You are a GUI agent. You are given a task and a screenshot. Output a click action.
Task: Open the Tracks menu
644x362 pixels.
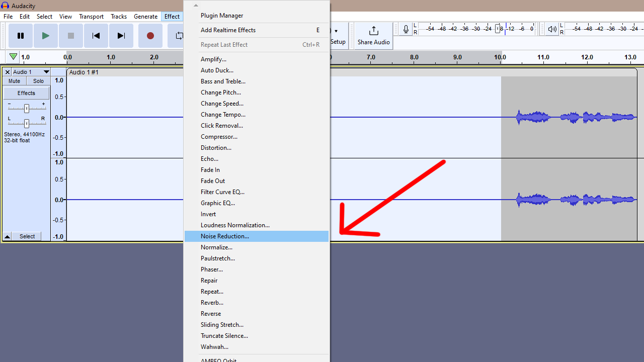[119, 17]
